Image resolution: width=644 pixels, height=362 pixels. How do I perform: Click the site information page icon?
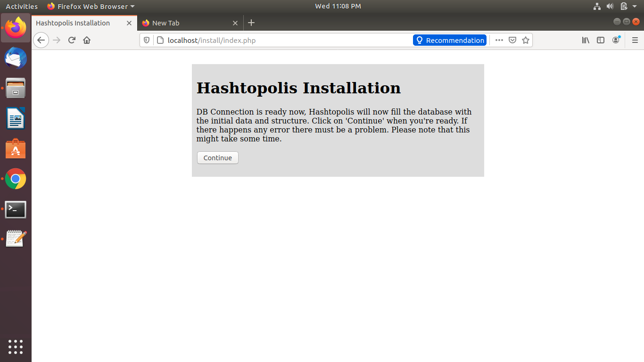[x=160, y=40]
